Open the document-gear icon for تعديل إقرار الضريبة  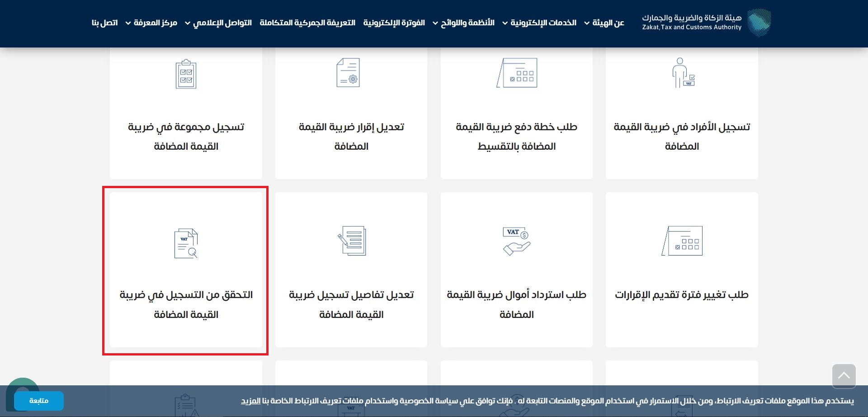[347, 72]
